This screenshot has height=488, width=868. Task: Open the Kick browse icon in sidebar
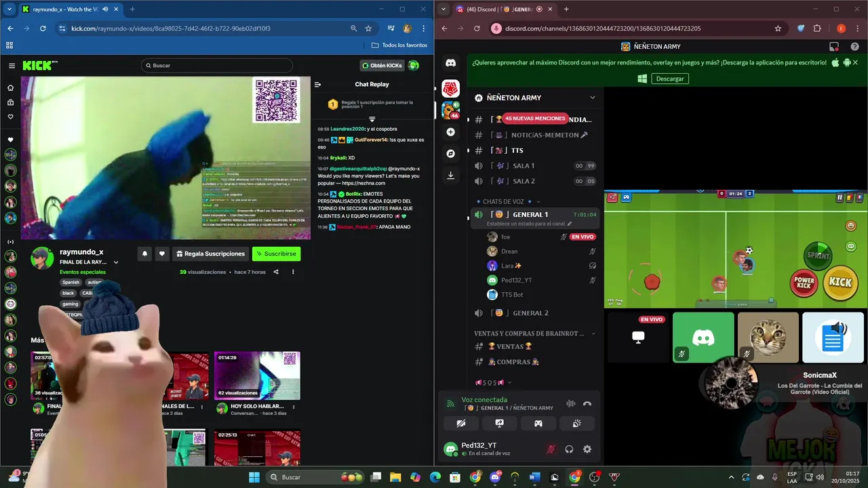pos(10,102)
